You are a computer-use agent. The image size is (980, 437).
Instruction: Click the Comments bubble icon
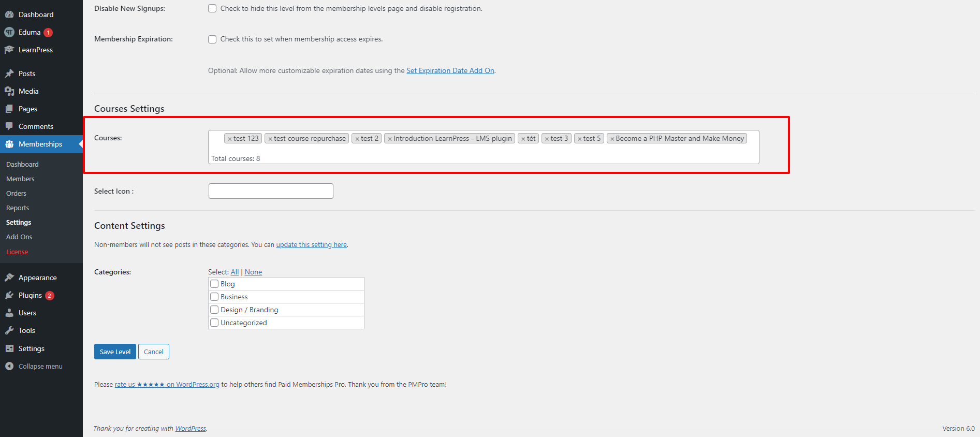click(x=9, y=126)
